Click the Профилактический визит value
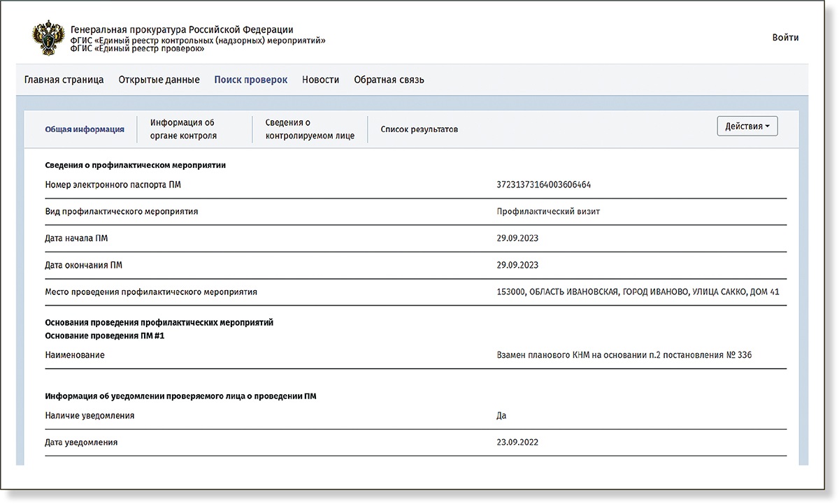Image resolution: width=839 pixels, height=504 pixels. tap(548, 212)
